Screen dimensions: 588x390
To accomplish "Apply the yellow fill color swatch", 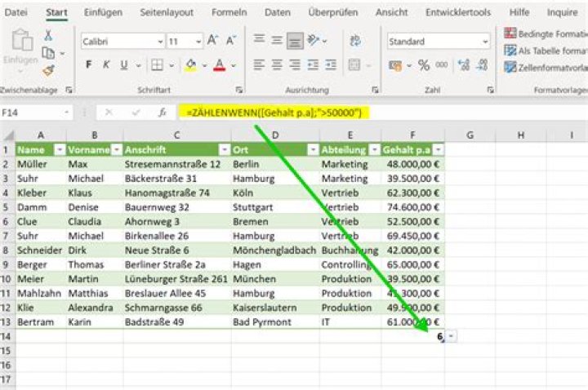I will pos(190,65).
